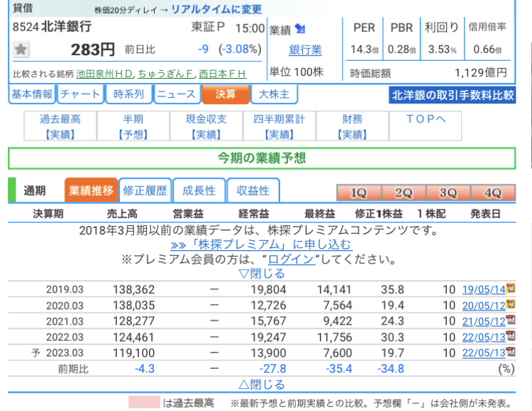Click 9,422 net profit for 2021.03
Viewport: 532px width, 411px height.
point(338,321)
